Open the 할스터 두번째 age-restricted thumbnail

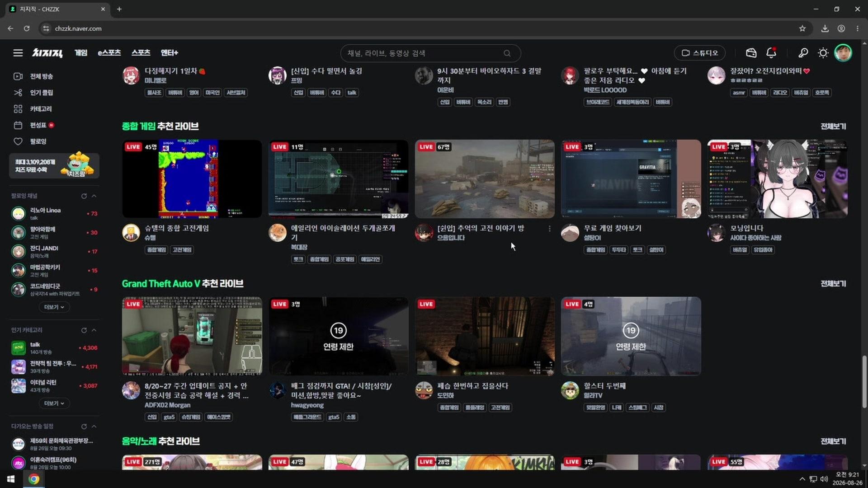(x=631, y=336)
